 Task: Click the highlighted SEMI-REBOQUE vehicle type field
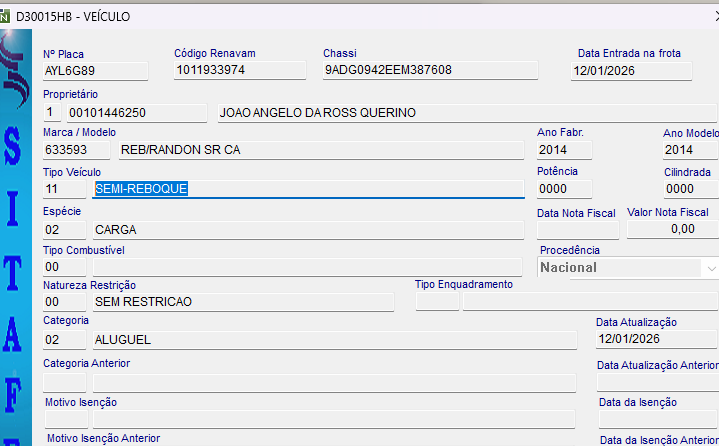[x=308, y=188]
